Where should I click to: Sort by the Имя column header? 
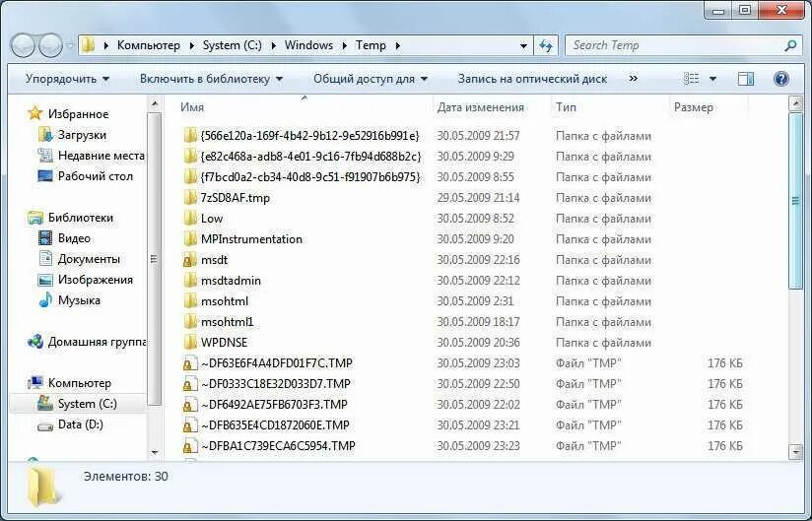pyautogui.click(x=192, y=107)
